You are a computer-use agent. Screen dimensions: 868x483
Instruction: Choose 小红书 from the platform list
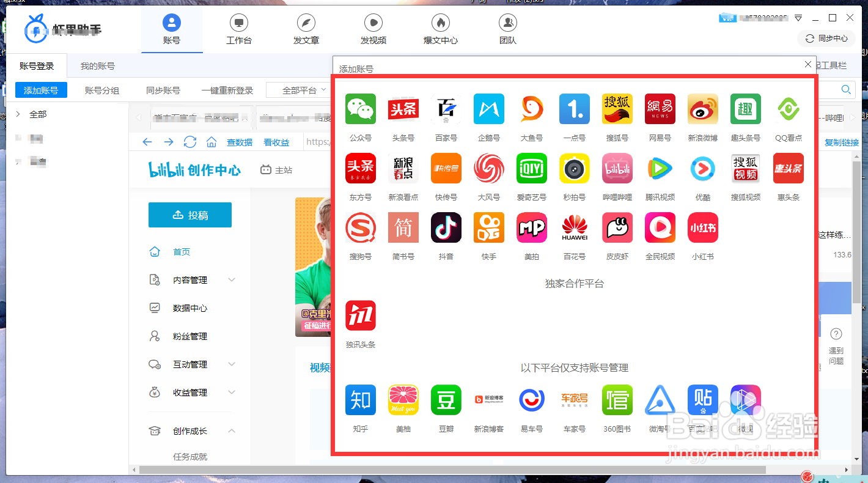tap(702, 227)
